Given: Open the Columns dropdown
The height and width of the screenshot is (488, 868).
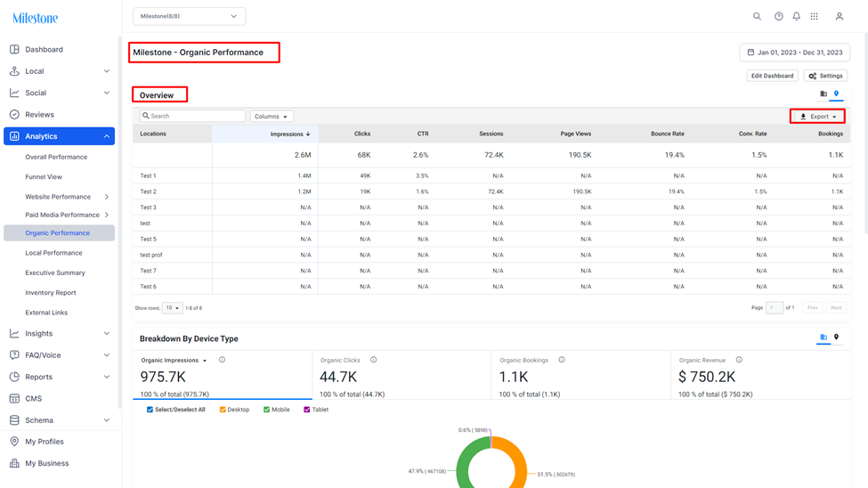Looking at the screenshot, I should click(272, 117).
